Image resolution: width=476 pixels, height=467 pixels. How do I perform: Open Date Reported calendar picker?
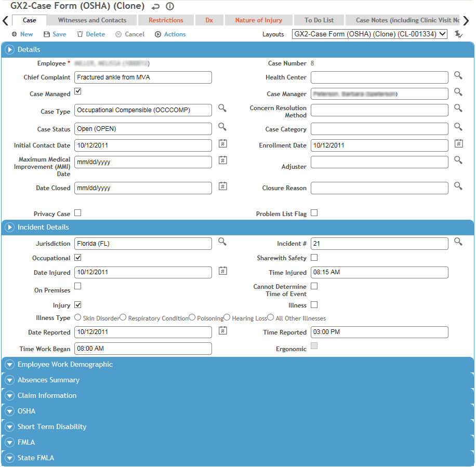click(x=223, y=330)
